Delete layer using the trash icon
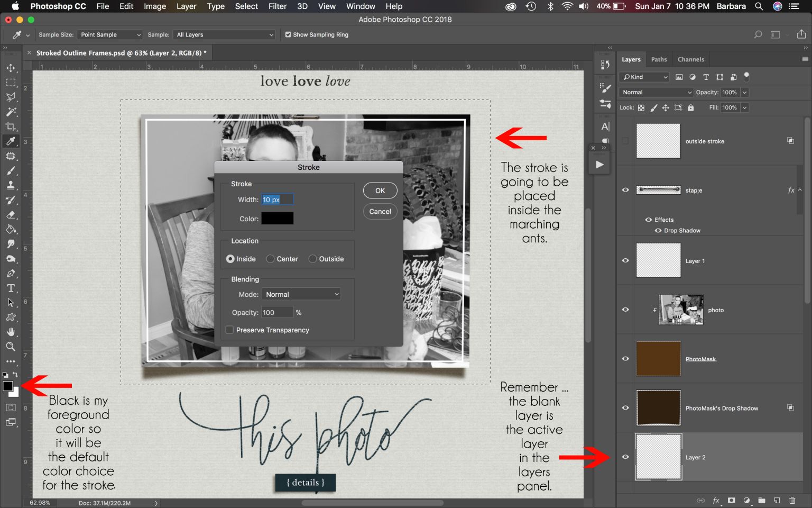Viewport: 812px width, 508px height. (x=791, y=500)
